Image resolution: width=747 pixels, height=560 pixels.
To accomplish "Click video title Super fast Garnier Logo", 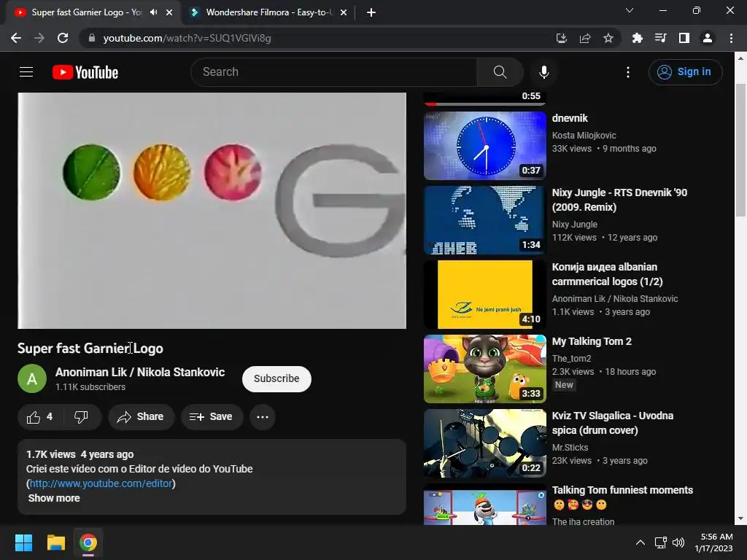I will (x=90, y=349).
